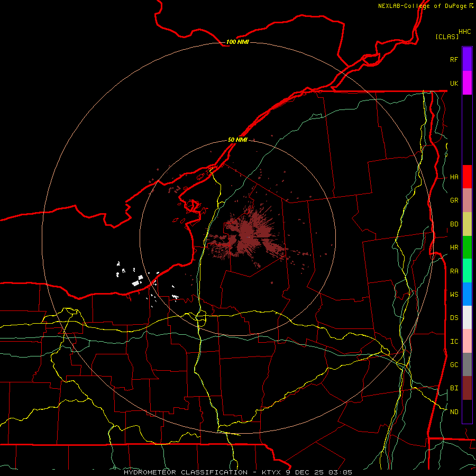
Task: Select the 'HA' legend label
Action: (454, 177)
